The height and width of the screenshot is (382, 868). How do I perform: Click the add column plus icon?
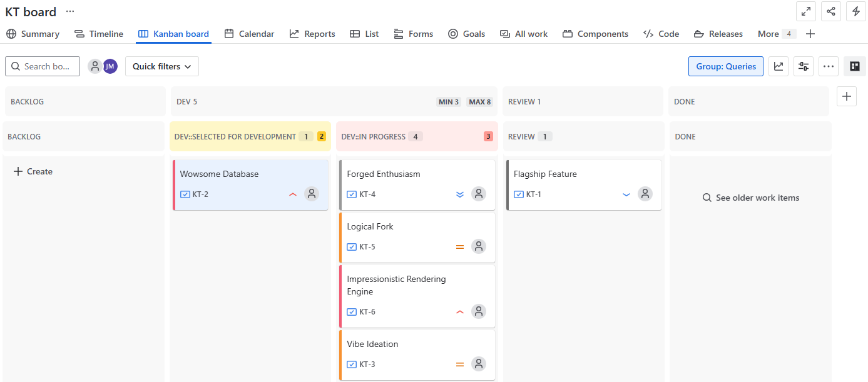click(x=846, y=96)
